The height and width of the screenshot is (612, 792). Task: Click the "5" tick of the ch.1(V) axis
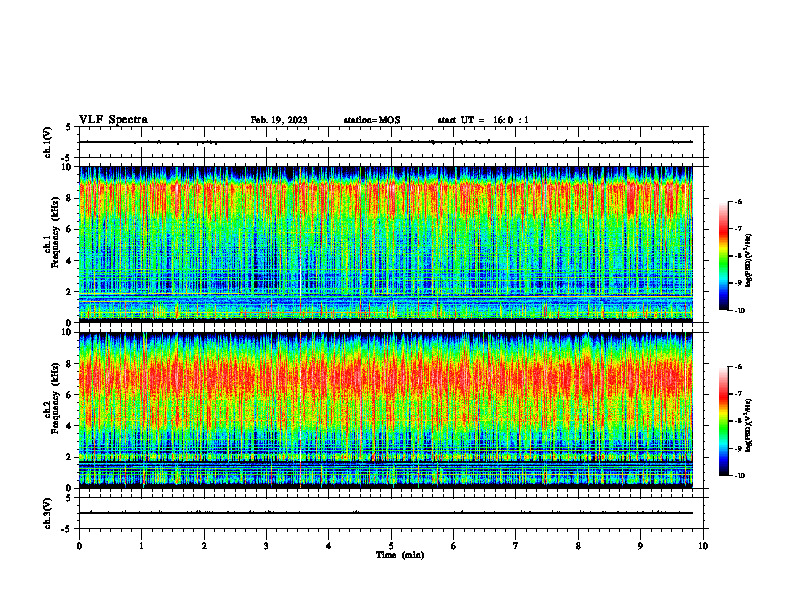point(70,127)
